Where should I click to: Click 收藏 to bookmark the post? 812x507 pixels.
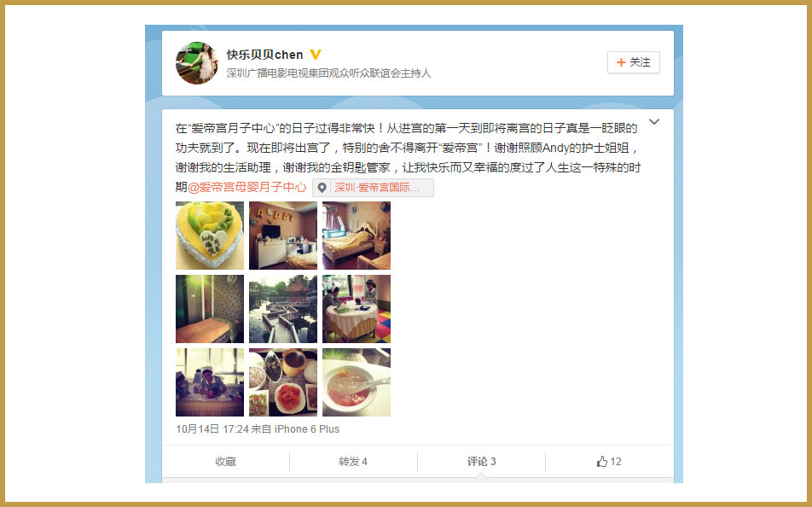coord(225,462)
